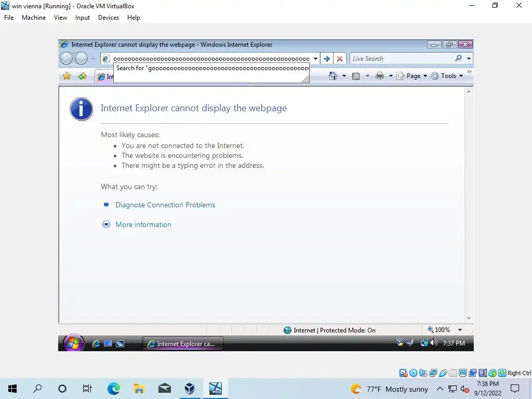The height and width of the screenshot is (399, 532).
Task: Click VirtualBox audio status icon
Action: [x=423, y=373]
